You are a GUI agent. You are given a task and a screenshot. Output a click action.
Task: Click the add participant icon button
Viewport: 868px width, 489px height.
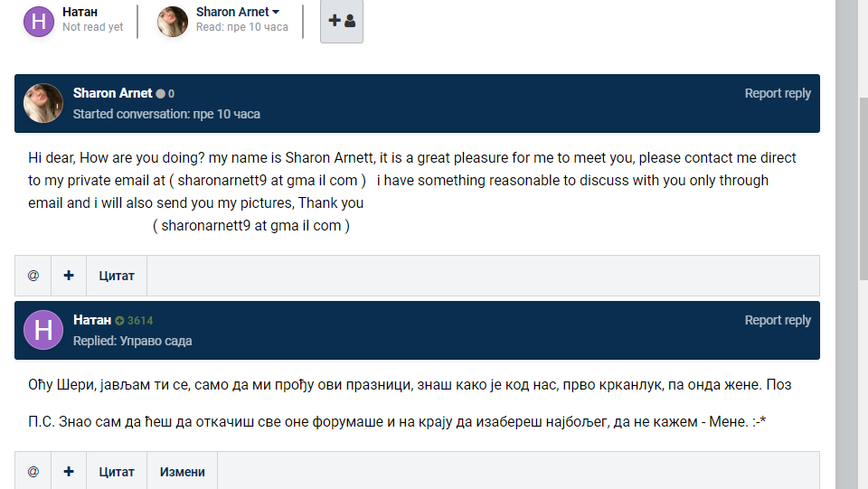point(342,21)
